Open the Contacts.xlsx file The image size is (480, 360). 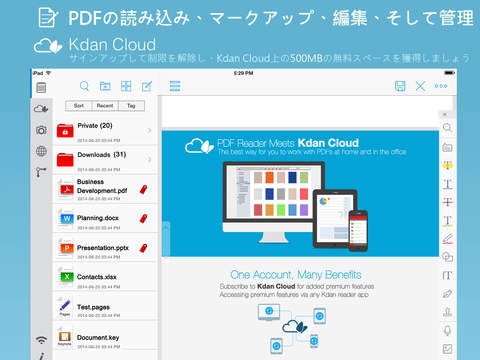pos(105,277)
